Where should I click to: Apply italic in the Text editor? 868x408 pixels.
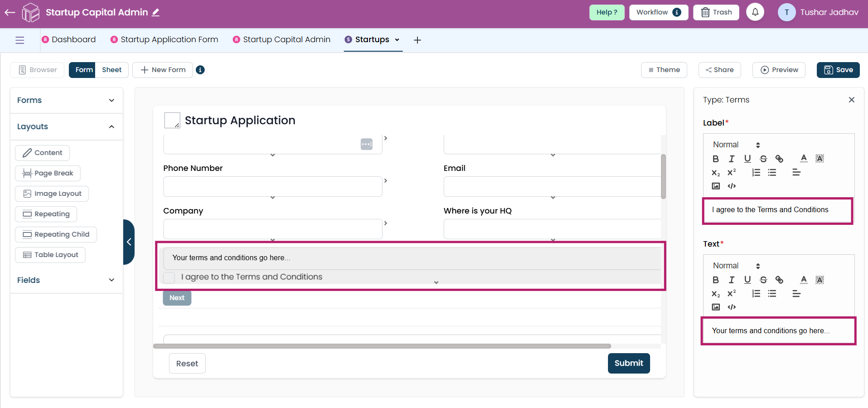pyautogui.click(x=732, y=280)
